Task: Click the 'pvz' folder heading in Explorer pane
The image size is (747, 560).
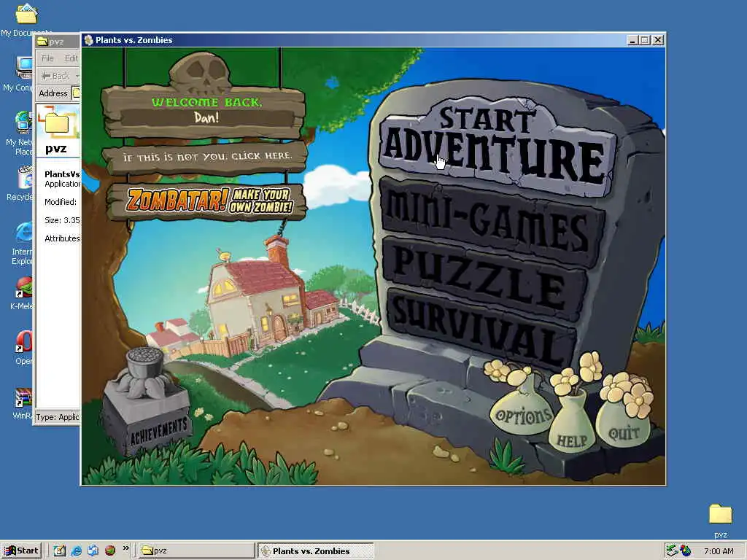Action: pos(55,149)
